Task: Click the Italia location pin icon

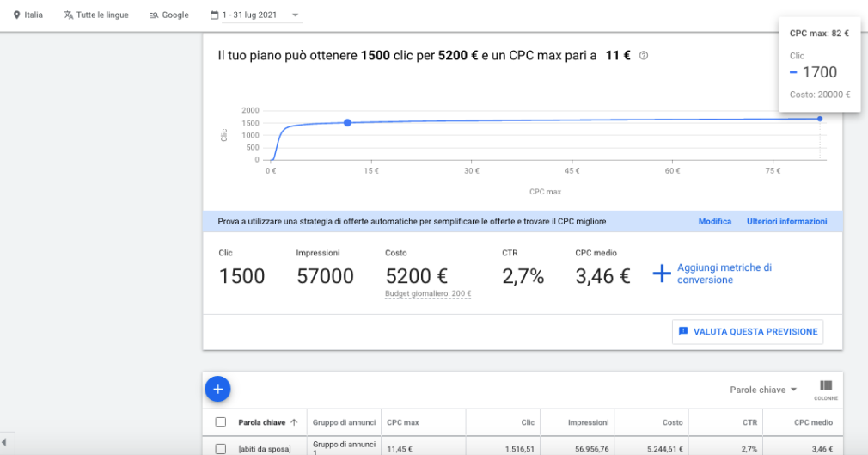Action: click(x=17, y=15)
